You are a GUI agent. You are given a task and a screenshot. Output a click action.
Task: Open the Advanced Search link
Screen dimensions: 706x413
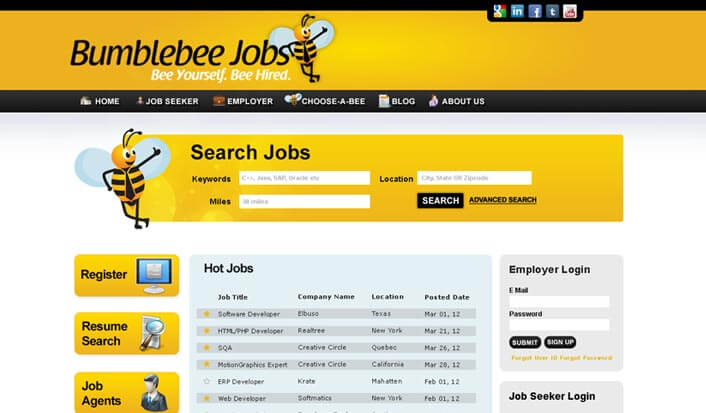(x=502, y=200)
